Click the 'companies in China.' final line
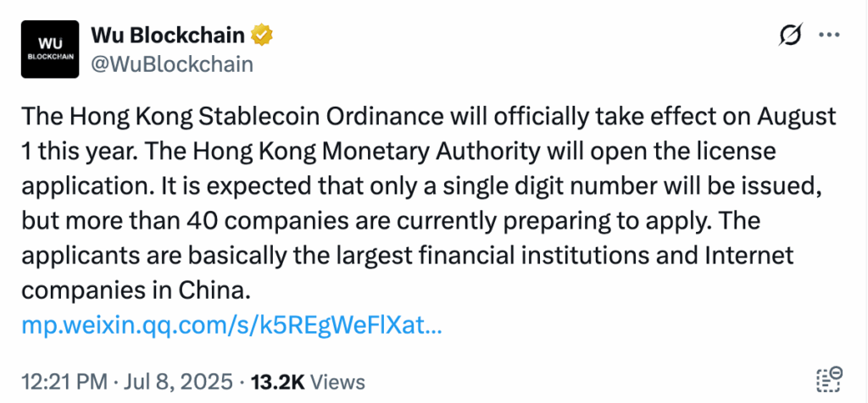 click(x=135, y=290)
